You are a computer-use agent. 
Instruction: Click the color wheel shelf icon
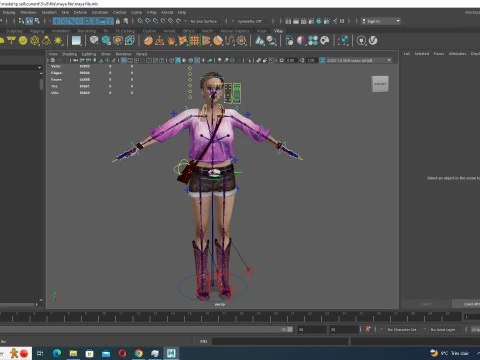point(301,41)
